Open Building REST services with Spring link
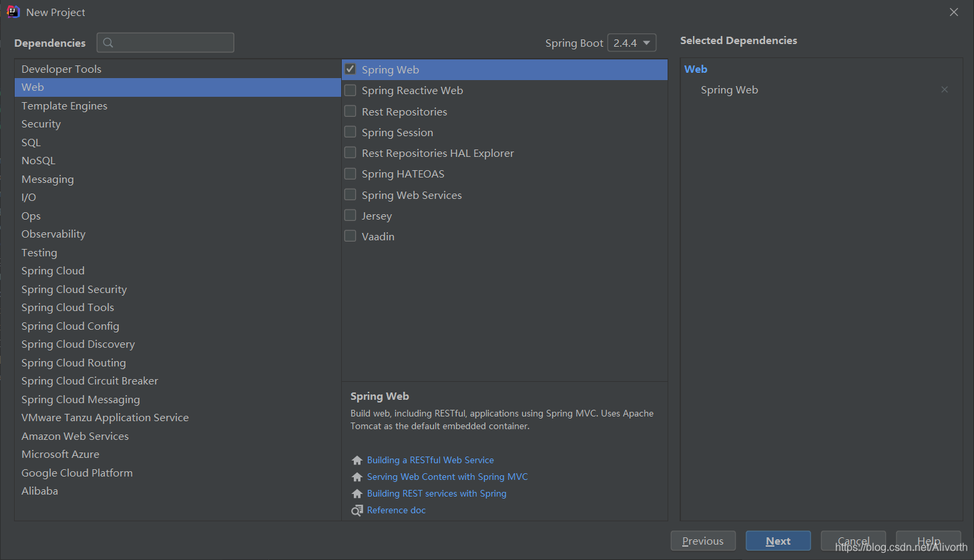Viewport: 974px width, 560px height. [437, 494]
